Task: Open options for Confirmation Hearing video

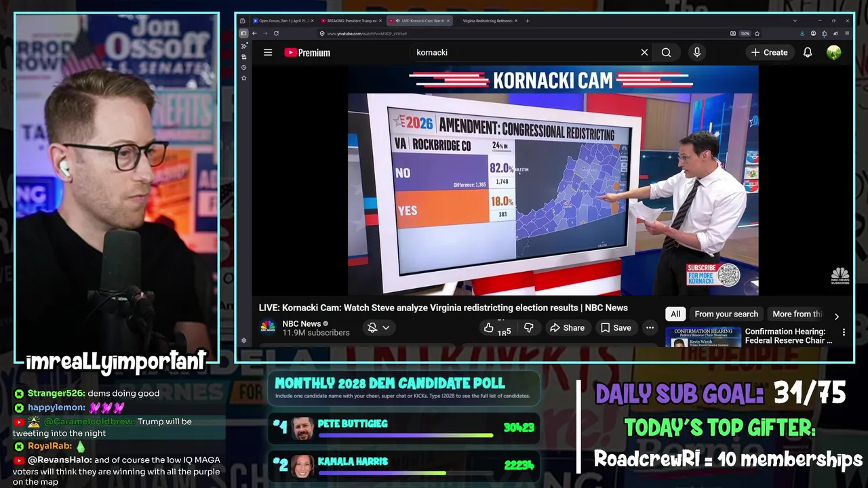Action: tap(844, 332)
